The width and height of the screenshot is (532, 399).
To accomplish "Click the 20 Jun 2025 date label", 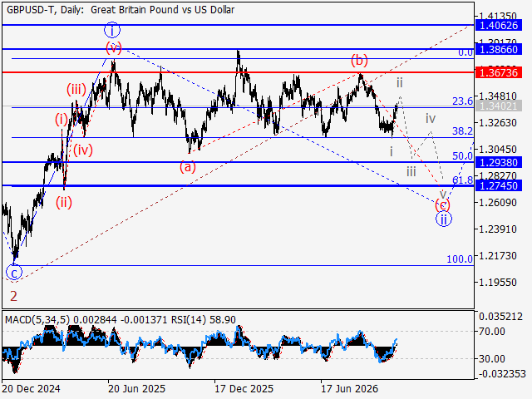I will point(136,389).
